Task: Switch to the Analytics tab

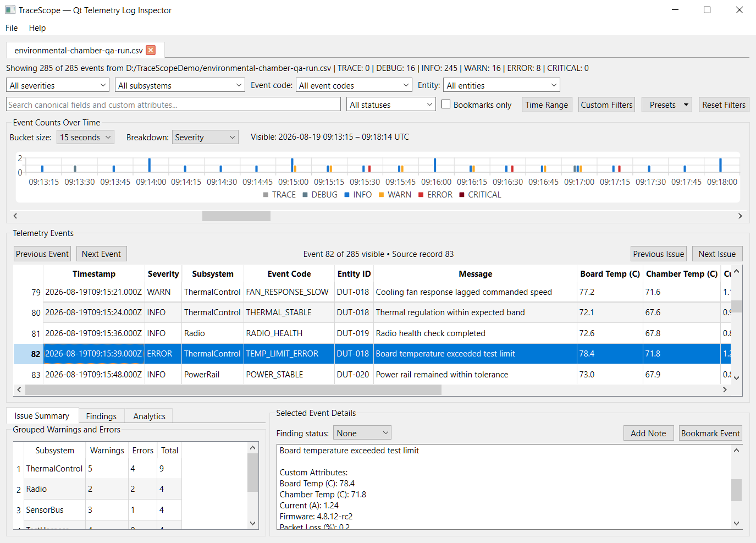Action: click(149, 416)
